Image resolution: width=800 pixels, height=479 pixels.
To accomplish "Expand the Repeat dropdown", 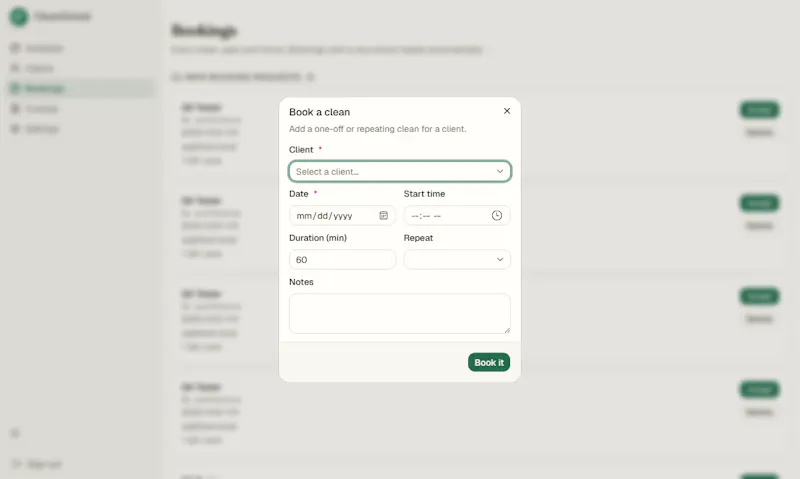I will (457, 260).
